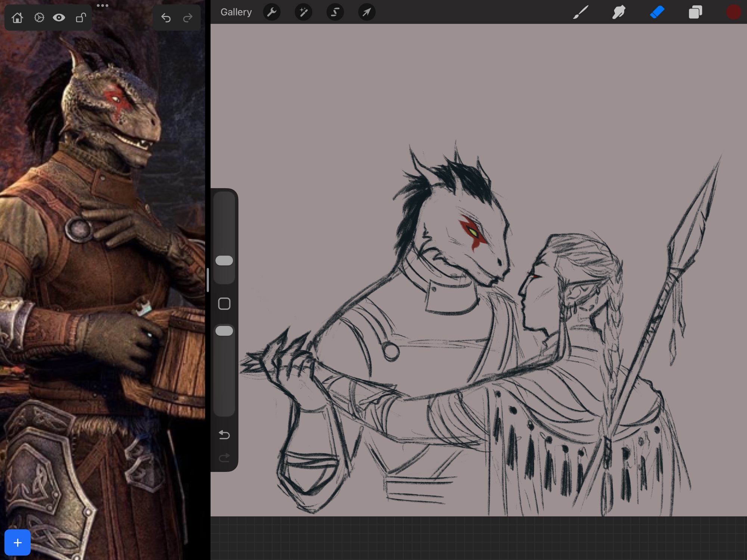Viewport: 747px width, 560px height.
Task: Open the Layers panel
Action: (695, 12)
